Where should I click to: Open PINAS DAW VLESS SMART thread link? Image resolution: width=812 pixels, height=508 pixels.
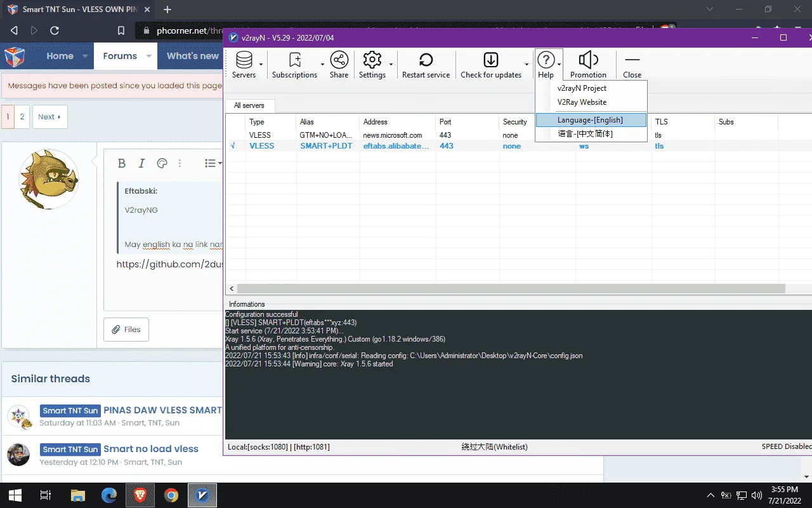(x=163, y=410)
